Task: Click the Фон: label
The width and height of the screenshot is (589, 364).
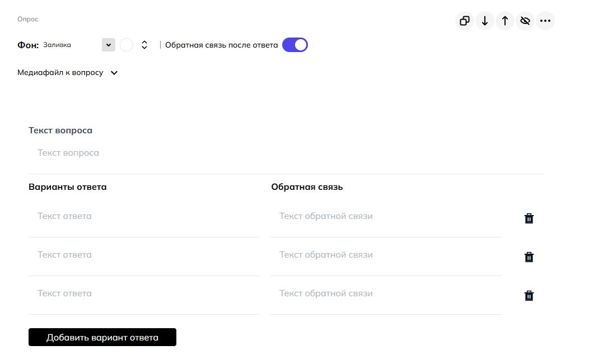Action: coord(28,45)
